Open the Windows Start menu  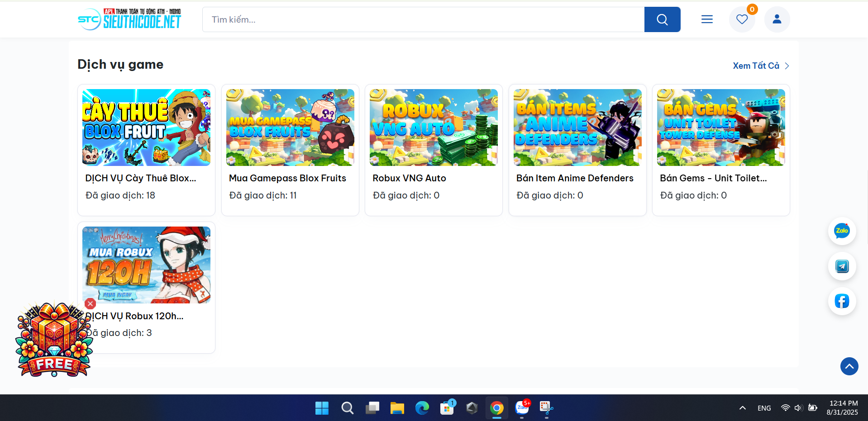click(x=322, y=408)
